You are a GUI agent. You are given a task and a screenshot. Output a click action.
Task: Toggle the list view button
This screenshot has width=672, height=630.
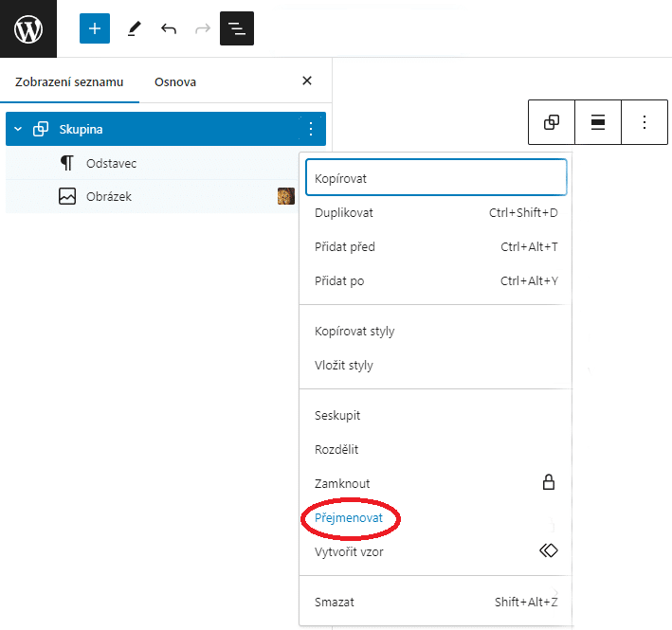[x=237, y=28]
